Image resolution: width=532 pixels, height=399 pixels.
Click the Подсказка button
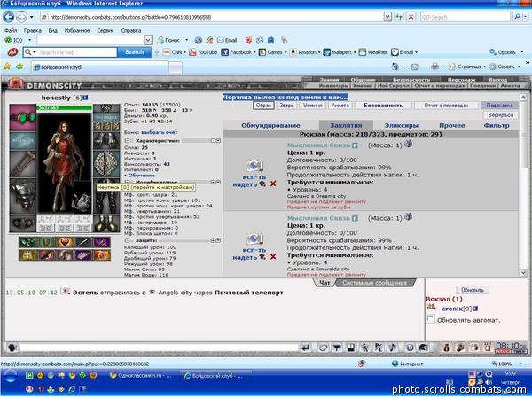tap(499, 106)
